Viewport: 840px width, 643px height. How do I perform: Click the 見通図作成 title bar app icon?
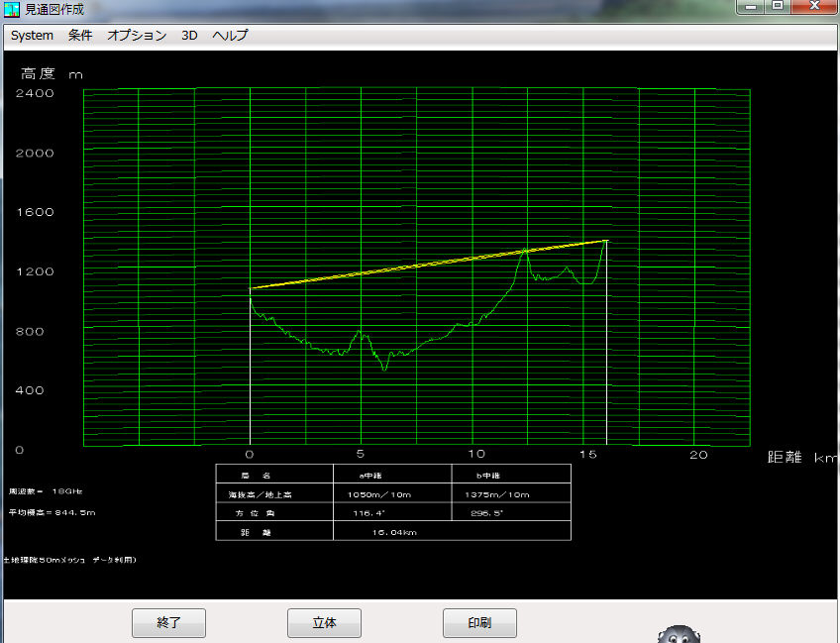(12, 9)
